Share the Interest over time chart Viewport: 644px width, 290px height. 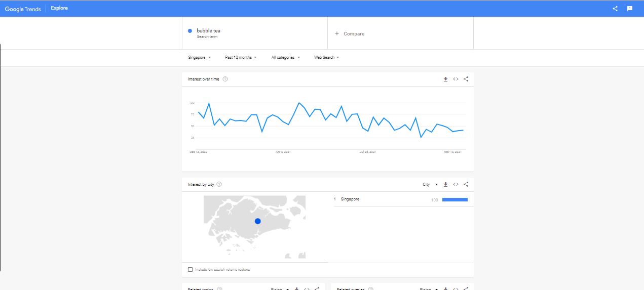pyautogui.click(x=466, y=79)
